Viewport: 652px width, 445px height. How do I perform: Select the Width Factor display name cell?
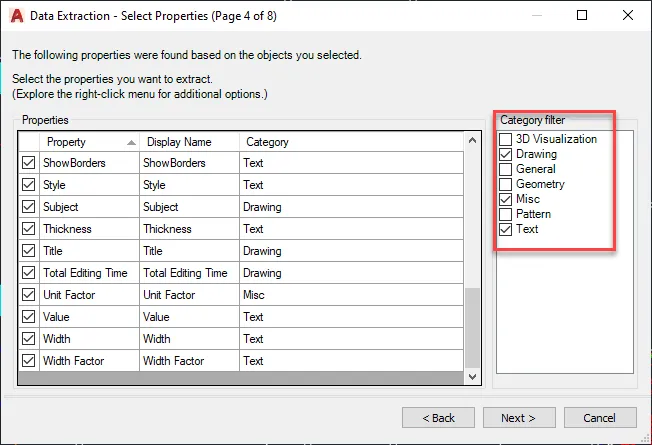(189, 361)
